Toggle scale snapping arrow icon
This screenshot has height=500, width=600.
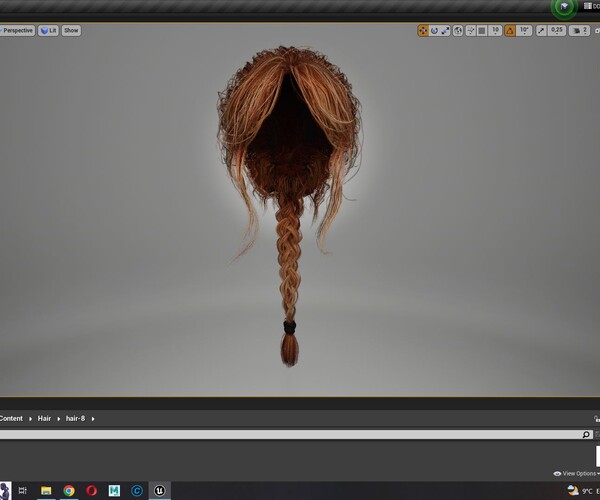tap(541, 31)
